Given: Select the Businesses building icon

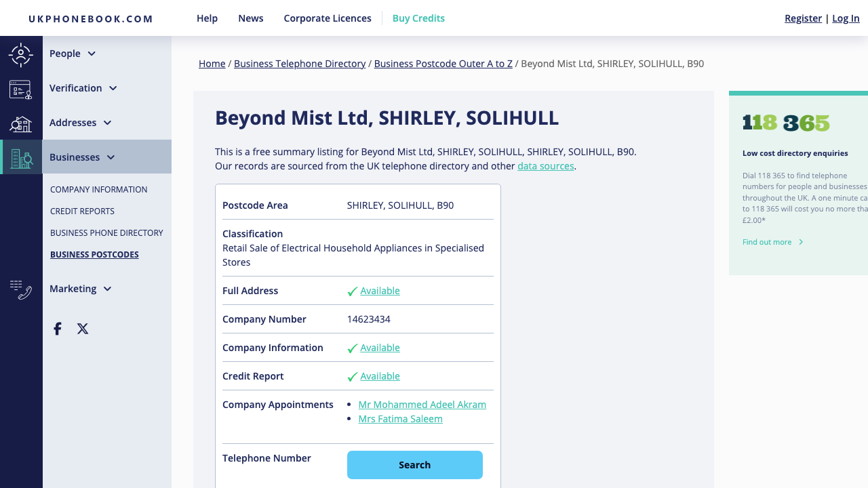Looking at the screenshot, I should (21, 157).
